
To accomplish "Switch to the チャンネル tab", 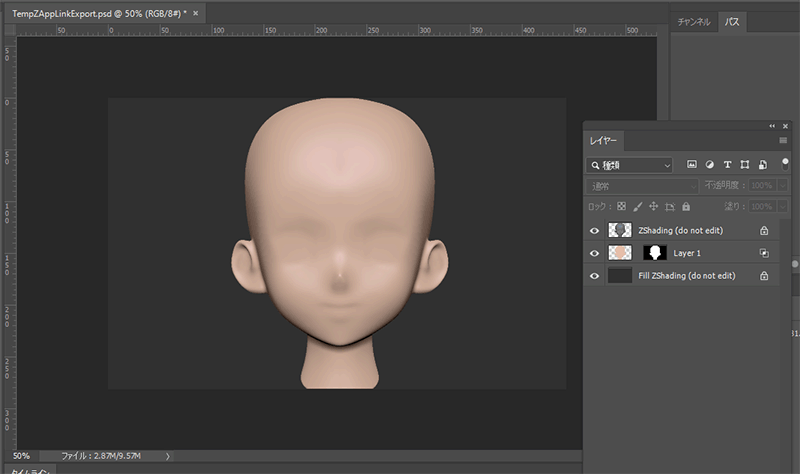I will 694,21.
